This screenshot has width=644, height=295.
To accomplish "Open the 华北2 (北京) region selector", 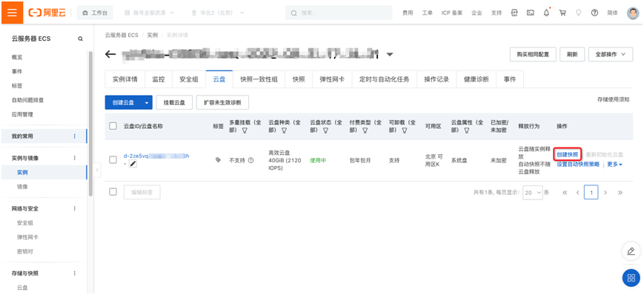I will click(218, 13).
